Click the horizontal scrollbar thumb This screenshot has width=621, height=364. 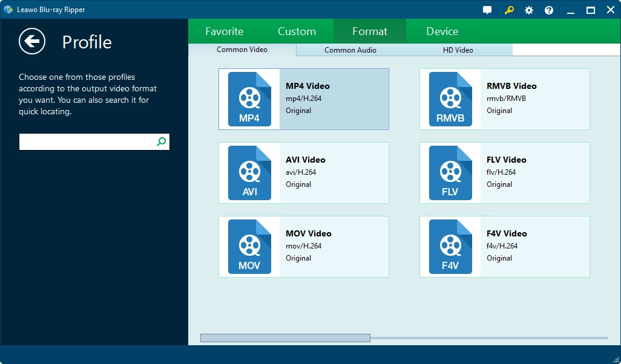pyautogui.click(x=285, y=338)
